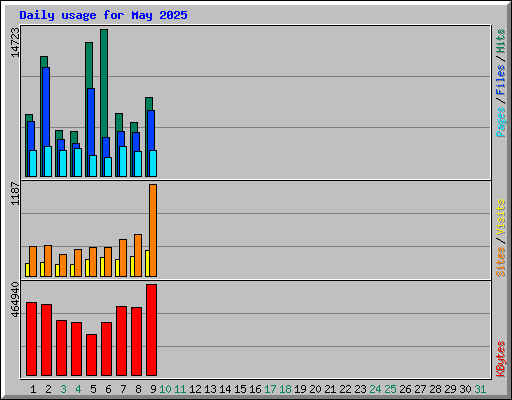Click the yellow visits bar for day 6
Image resolution: width=512 pixels, height=400 pixels.
102,267
